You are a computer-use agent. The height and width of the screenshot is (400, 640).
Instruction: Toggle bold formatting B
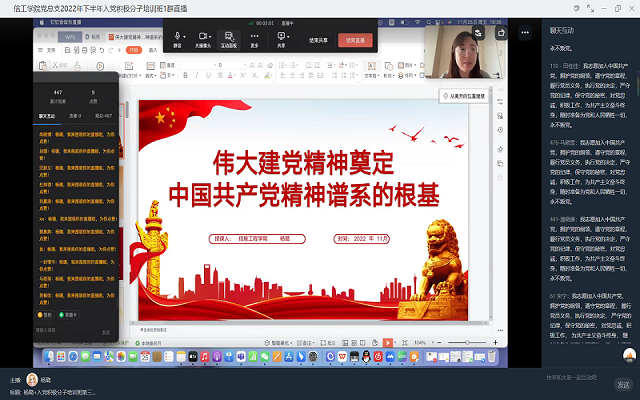[185, 76]
